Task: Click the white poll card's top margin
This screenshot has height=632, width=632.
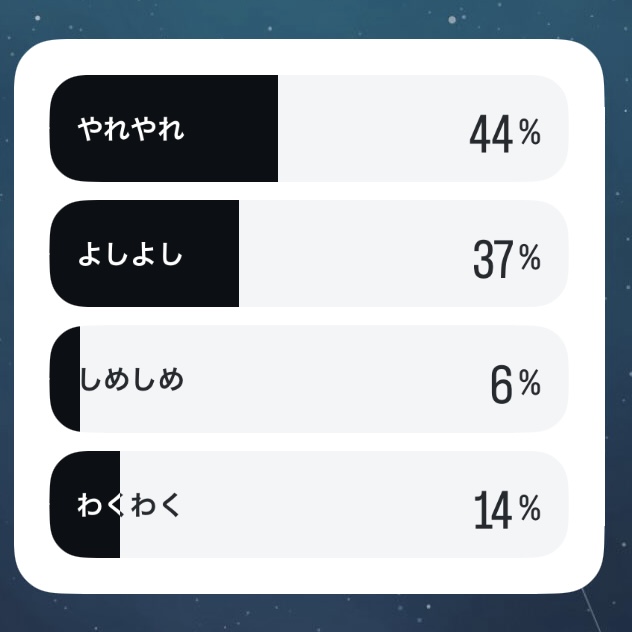Action: [x=309, y=57]
